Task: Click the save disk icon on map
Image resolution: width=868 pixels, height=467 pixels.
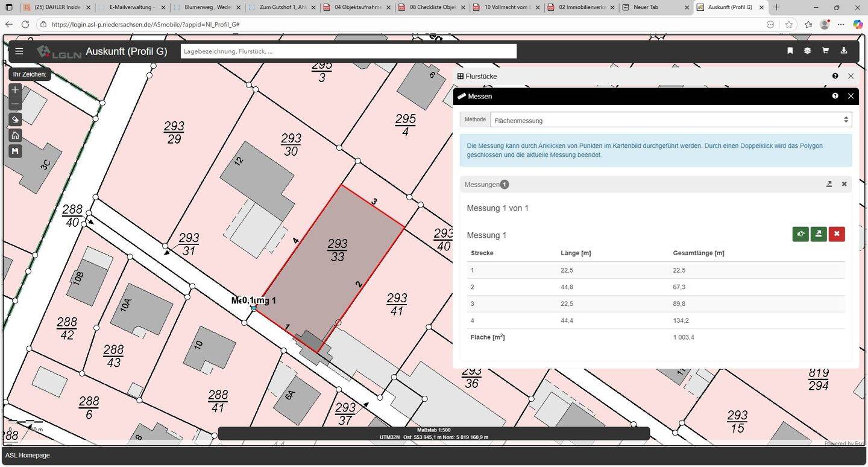Action: [15, 151]
